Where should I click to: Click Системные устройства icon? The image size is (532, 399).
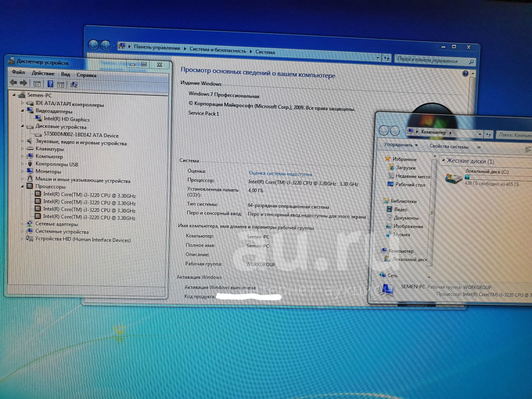(30, 231)
